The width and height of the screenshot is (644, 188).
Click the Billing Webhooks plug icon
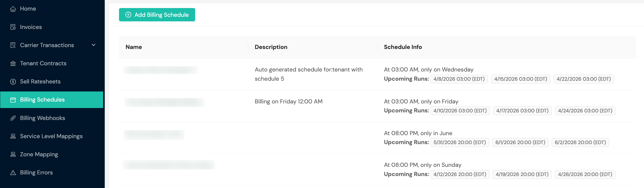point(13,118)
